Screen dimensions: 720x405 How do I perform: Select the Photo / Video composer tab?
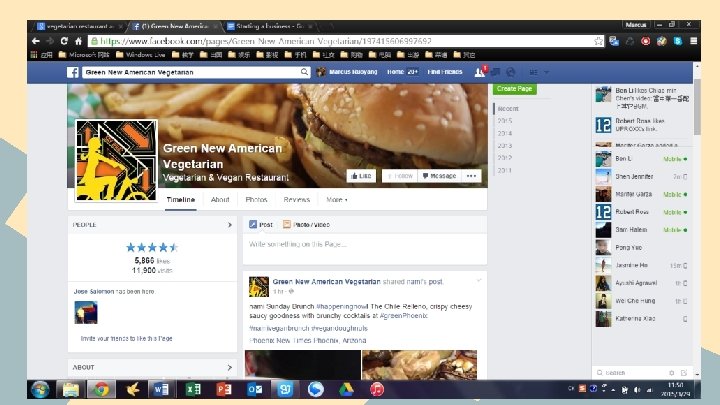pos(306,225)
